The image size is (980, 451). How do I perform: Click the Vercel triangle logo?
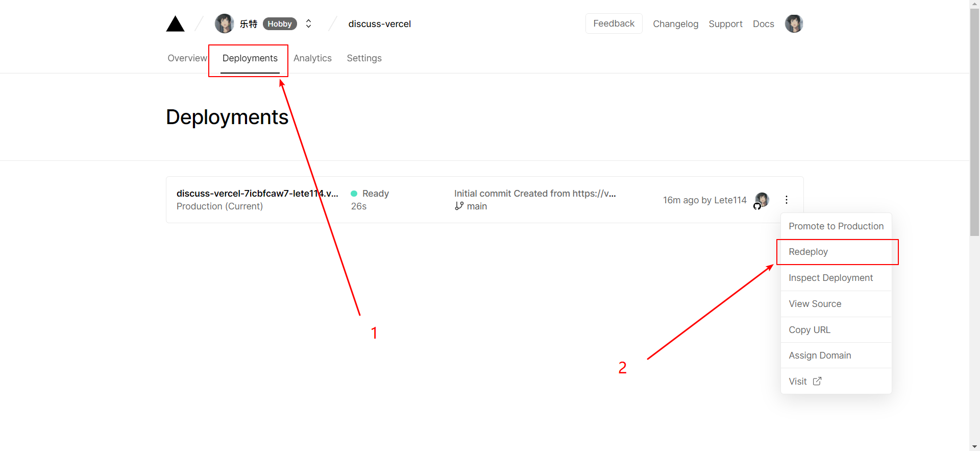(x=175, y=24)
